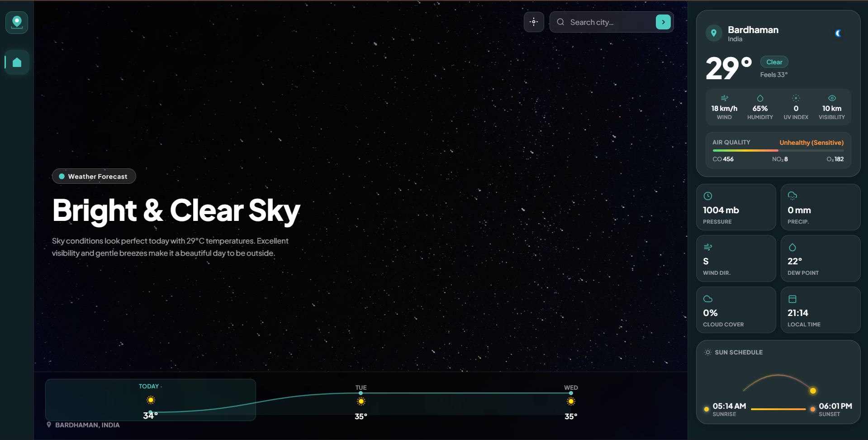Viewport: 868px width, 440px height.
Task: Click the precipitation cloud icon
Action: [792, 196]
